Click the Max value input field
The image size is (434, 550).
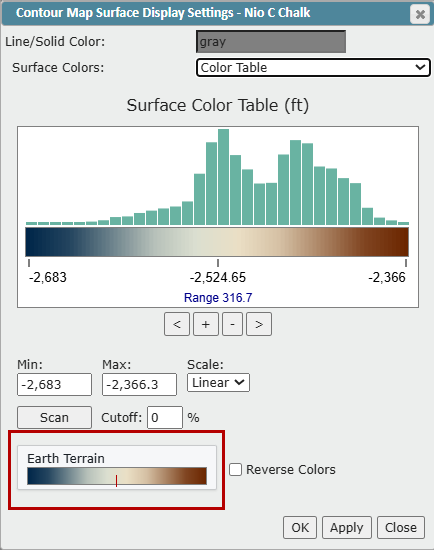point(139,384)
